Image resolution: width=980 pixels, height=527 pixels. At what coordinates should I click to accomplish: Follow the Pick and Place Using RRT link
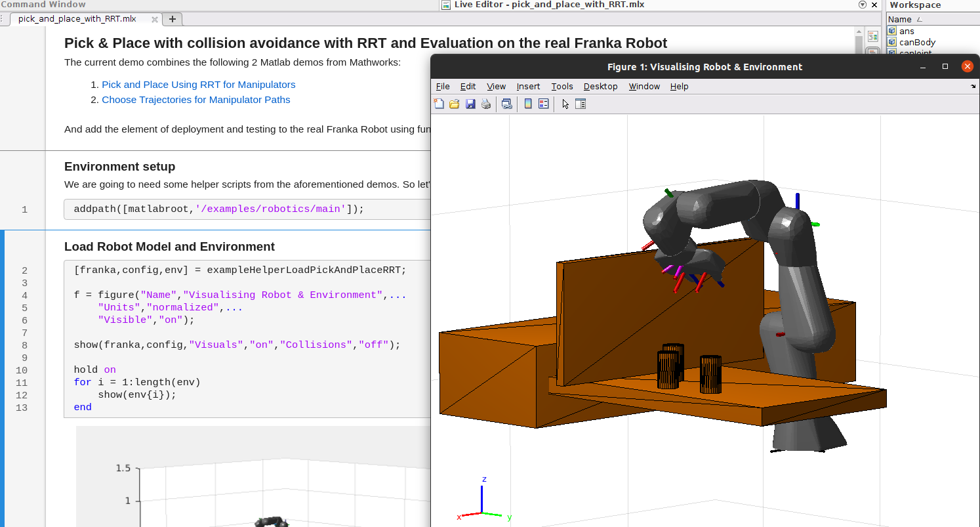tap(198, 84)
